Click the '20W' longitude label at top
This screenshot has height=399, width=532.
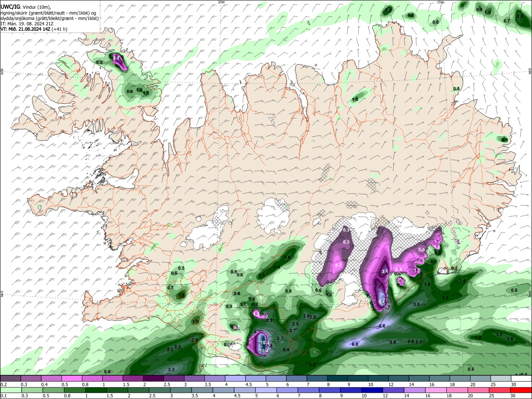(x=221, y=2)
